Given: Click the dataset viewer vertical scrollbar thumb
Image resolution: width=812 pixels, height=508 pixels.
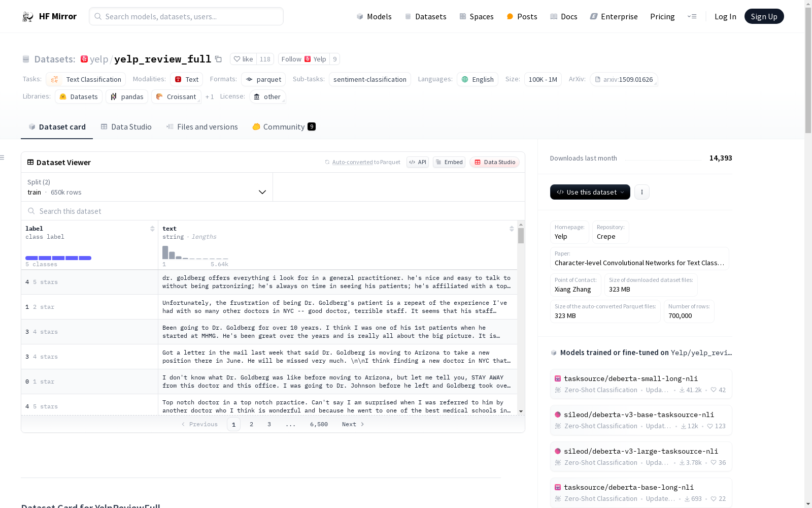Looking at the screenshot, I should [x=521, y=236].
